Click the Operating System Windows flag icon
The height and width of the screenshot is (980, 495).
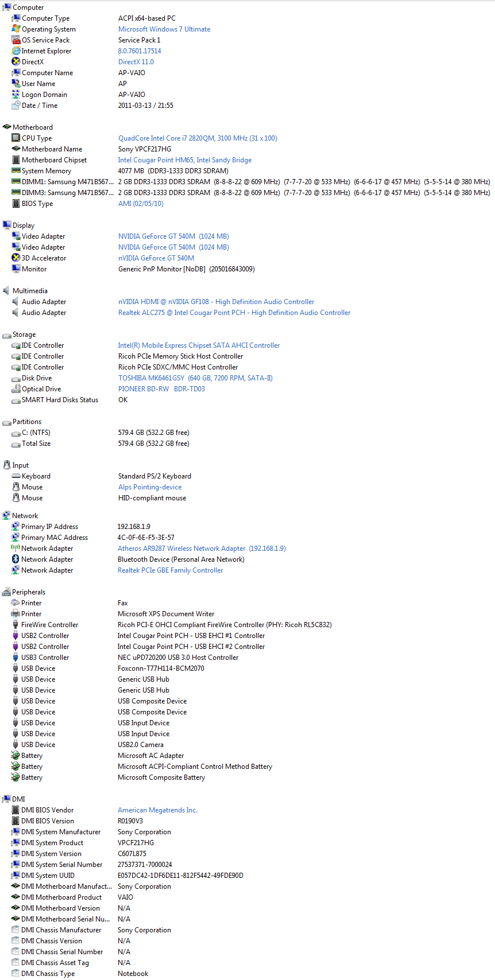click(16, 29)
